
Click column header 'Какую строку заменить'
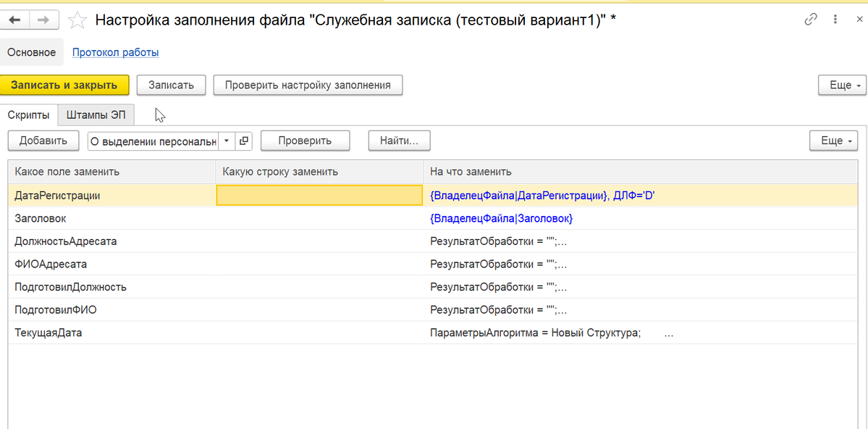click(319, 172)
